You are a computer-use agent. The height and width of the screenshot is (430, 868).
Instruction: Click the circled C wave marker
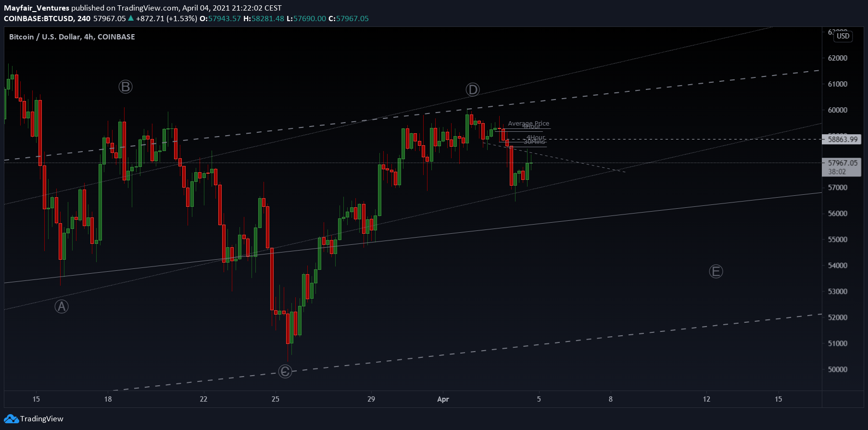[285, 371]
